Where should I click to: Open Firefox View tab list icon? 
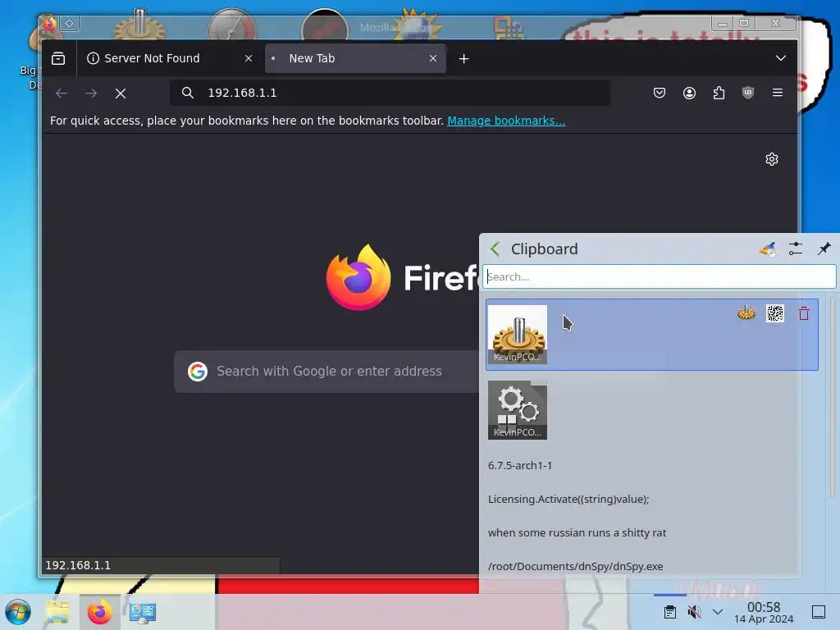pyautogui.click(x=58, y=58)
